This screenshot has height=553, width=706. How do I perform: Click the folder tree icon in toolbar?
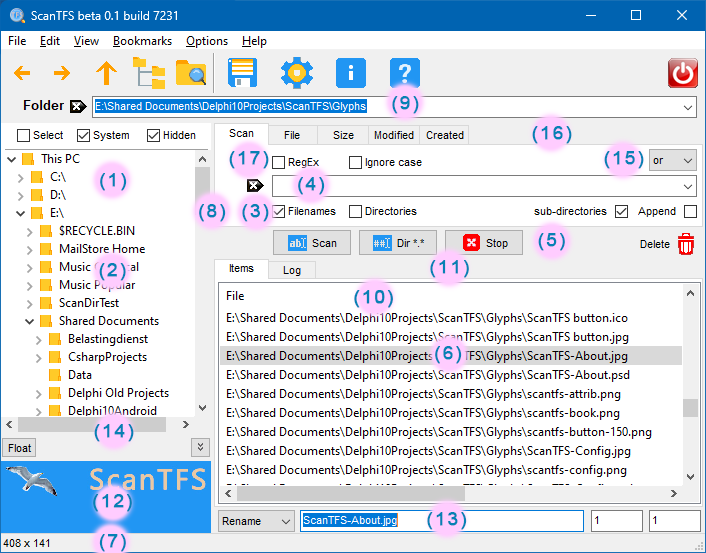(x=148, y=73)
